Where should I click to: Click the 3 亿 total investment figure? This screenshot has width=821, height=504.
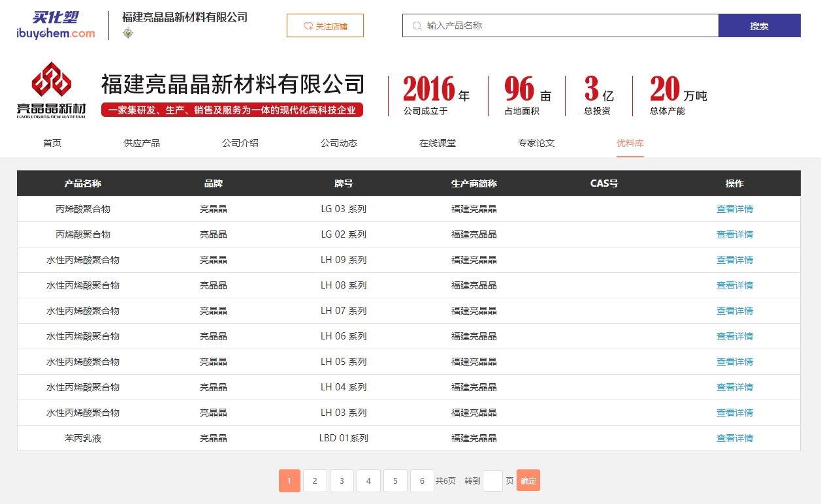click(x=600, y=89)
